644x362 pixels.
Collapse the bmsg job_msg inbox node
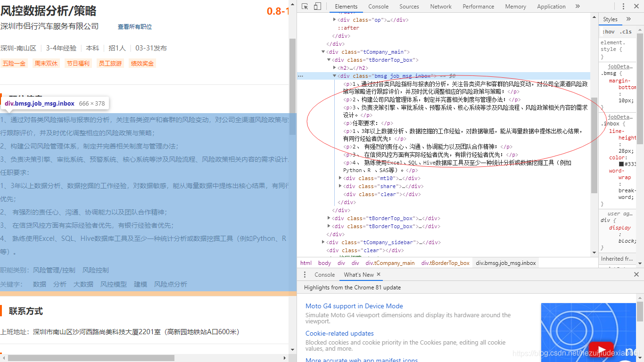pyautogui.click(x=334, y=76)
